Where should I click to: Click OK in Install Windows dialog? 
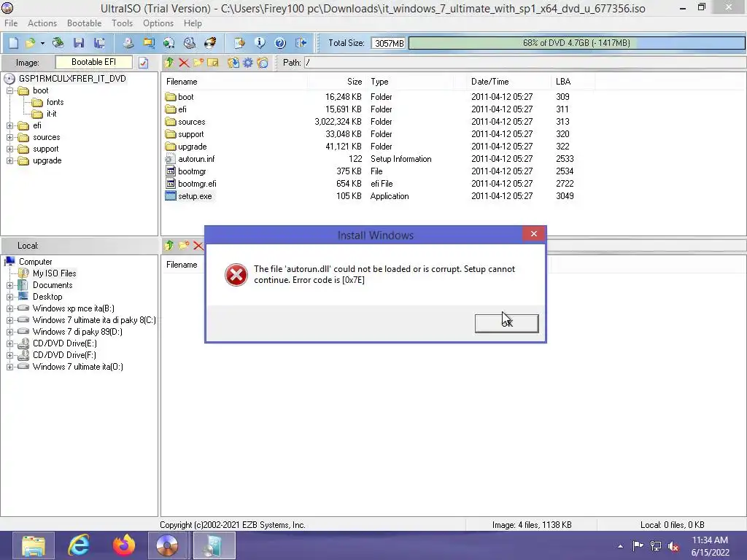coord(506,323)
